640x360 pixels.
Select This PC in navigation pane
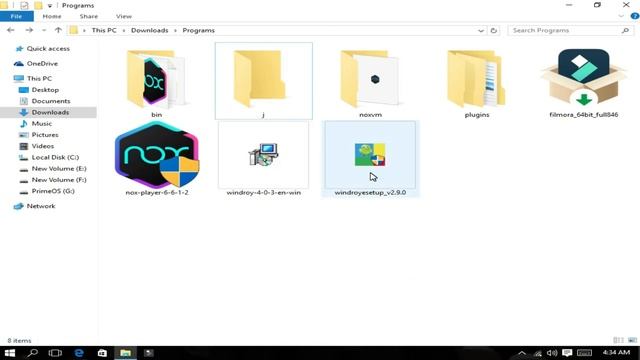pos(39,78)
